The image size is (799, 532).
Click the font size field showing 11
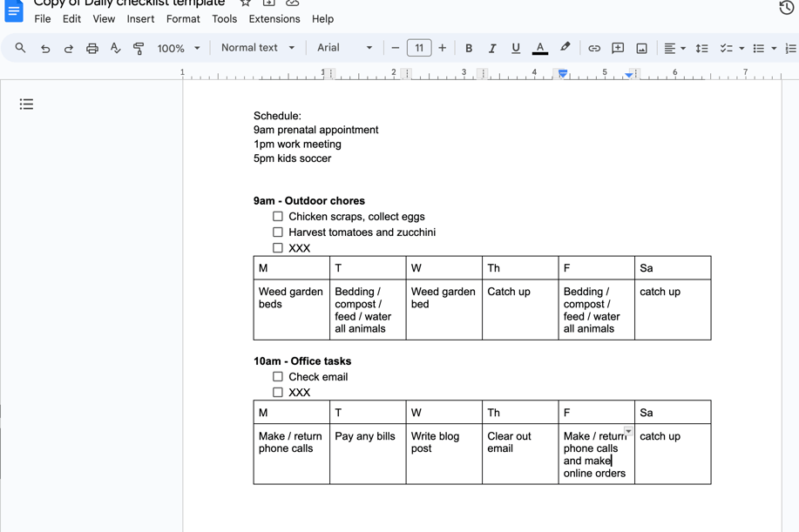pyautogui.click(x=419, y=48)
